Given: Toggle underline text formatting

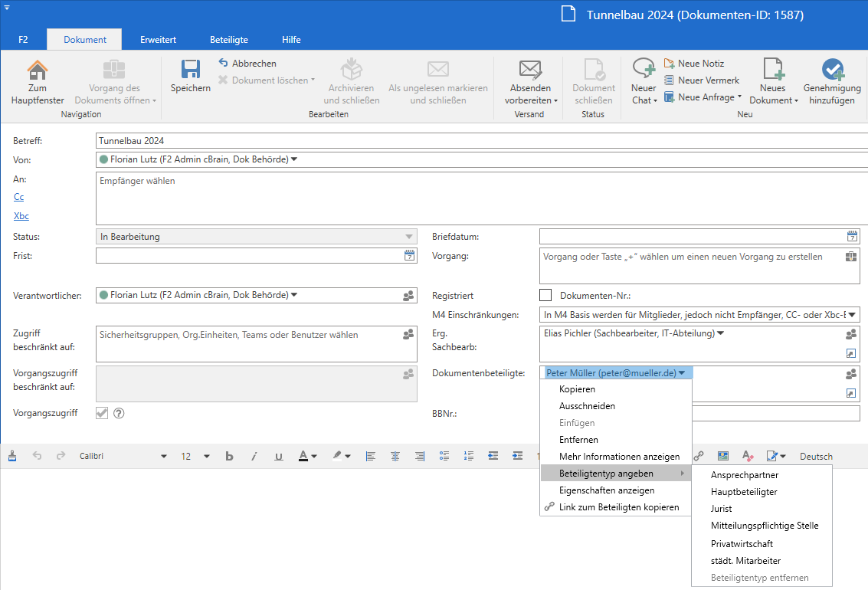Looking at the screenshot, I should coord(279,457).
